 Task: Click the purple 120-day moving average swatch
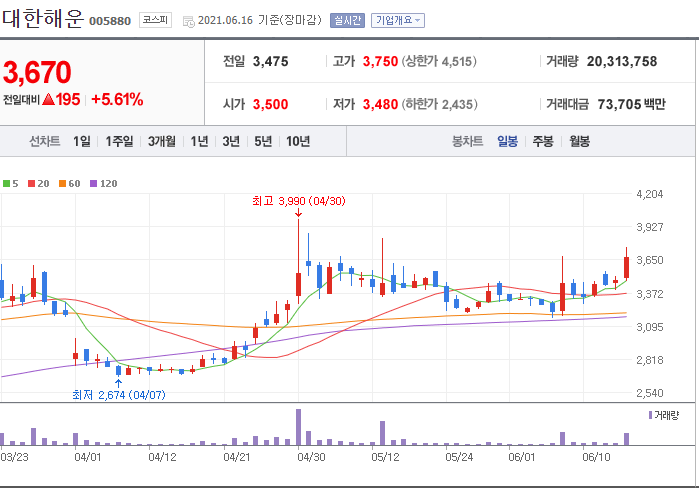[93, 184]
